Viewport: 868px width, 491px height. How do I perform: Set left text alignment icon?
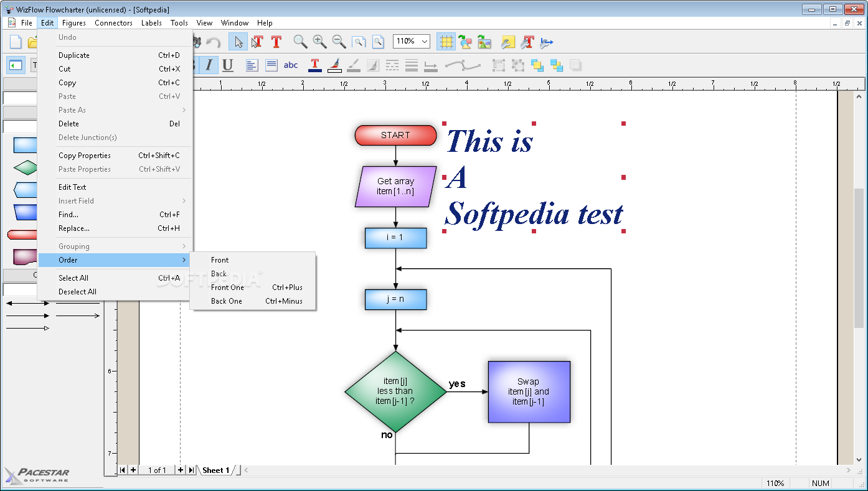252,65
